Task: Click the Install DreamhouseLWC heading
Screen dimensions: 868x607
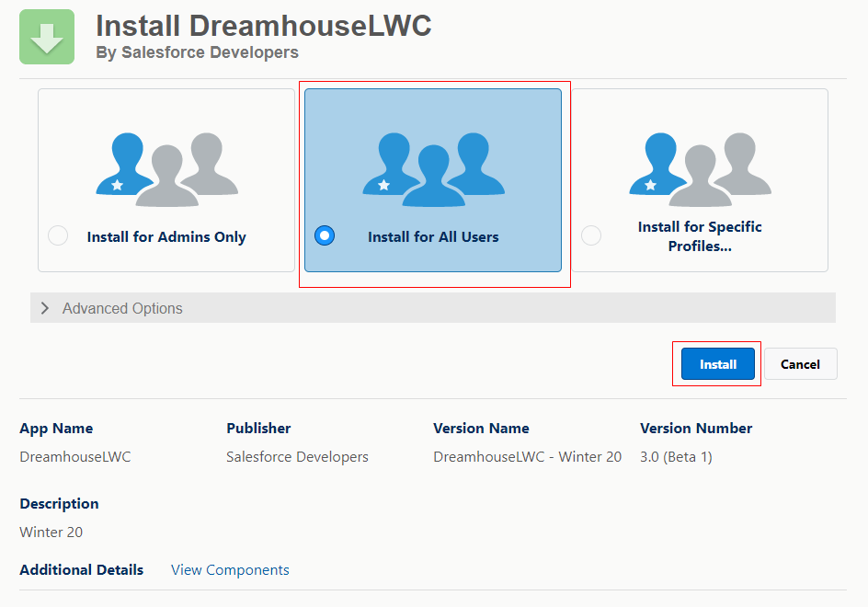Action: pyautogui.click(x=264, y=26)
